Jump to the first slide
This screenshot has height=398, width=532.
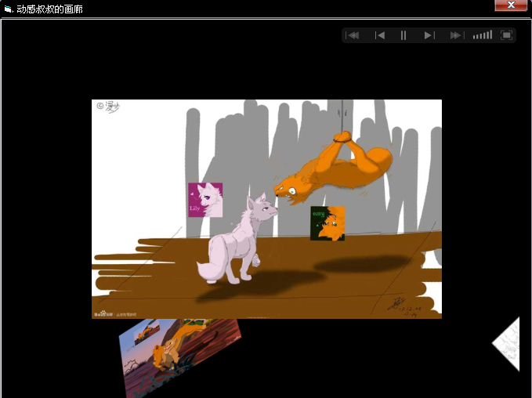pos(352,35)
